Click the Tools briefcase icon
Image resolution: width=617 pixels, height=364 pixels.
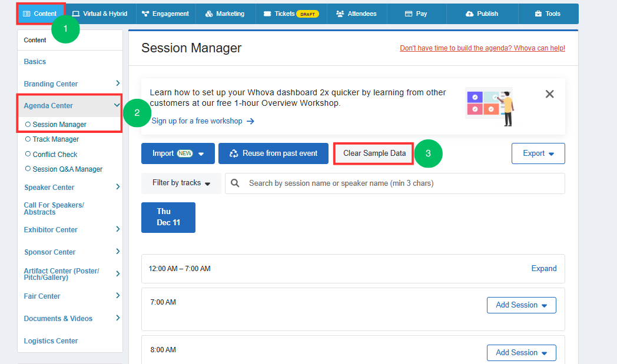[538, 14]
